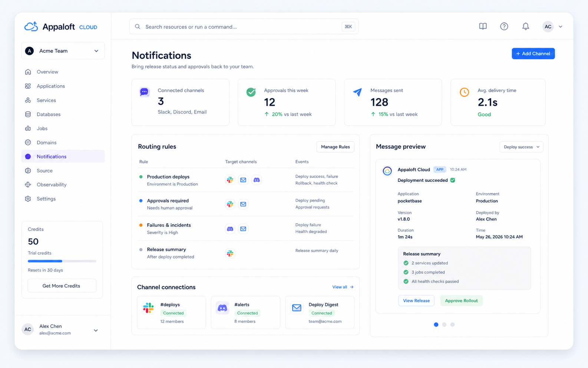Click the Appaloft Cloud avatar in message preview
Image resolution: width=588 pixels, height=368 pixels.
tap(387, 171)
